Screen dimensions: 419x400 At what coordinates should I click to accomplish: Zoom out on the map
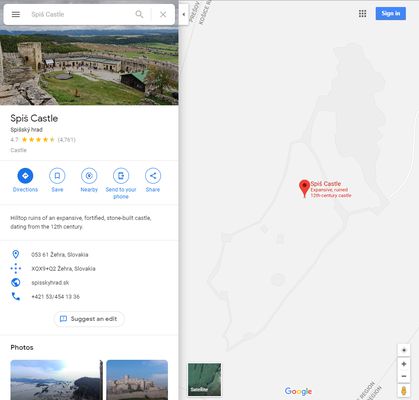point(404,376)
